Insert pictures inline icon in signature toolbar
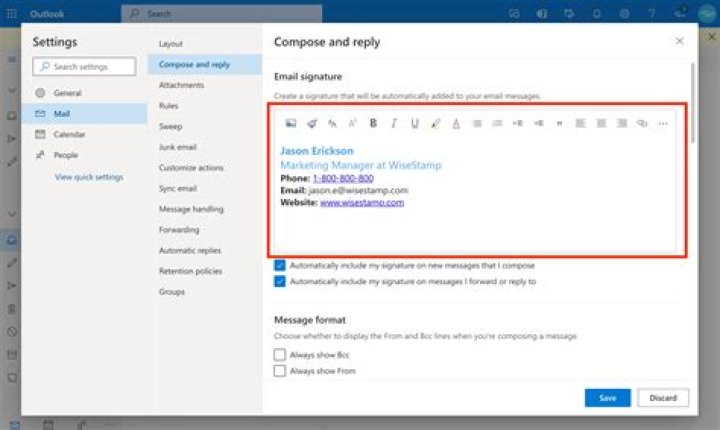Viewport: 720px width, 430px height. (291, 123)
